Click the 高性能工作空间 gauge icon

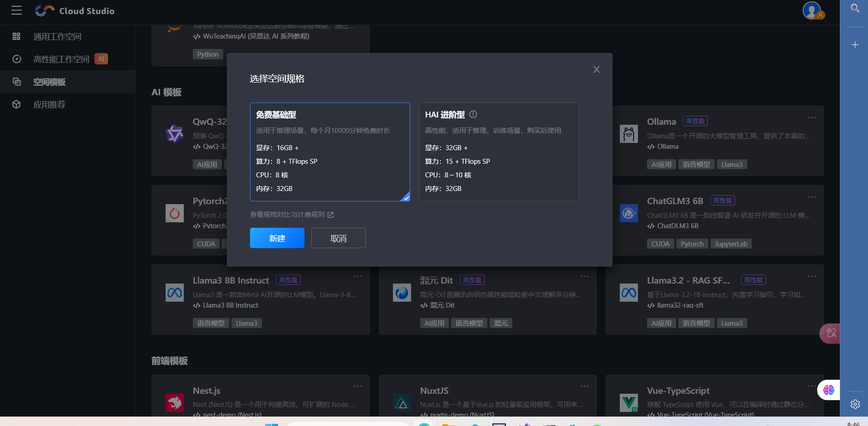coord(16,59)
